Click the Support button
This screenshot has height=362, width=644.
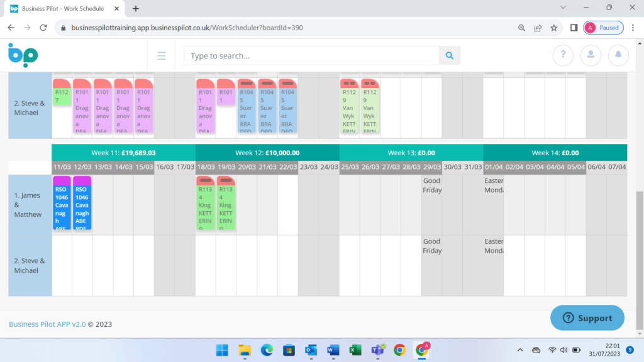pyautogui.click(x=587, y=317)
